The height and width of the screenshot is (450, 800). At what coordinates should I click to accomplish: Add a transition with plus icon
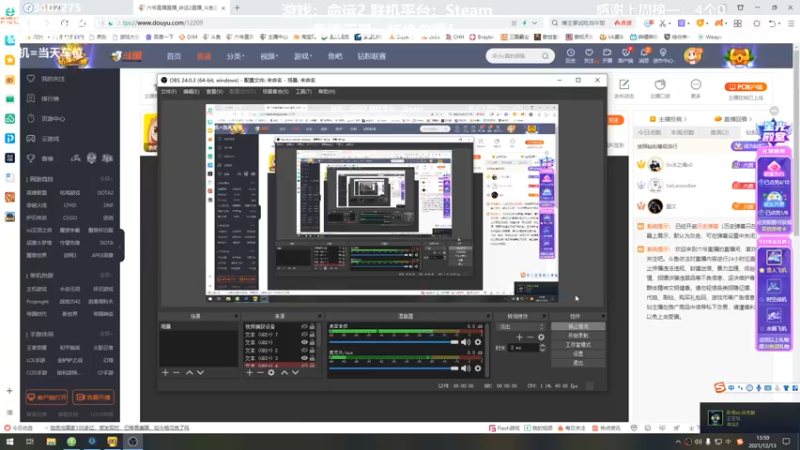pos(519,337)
